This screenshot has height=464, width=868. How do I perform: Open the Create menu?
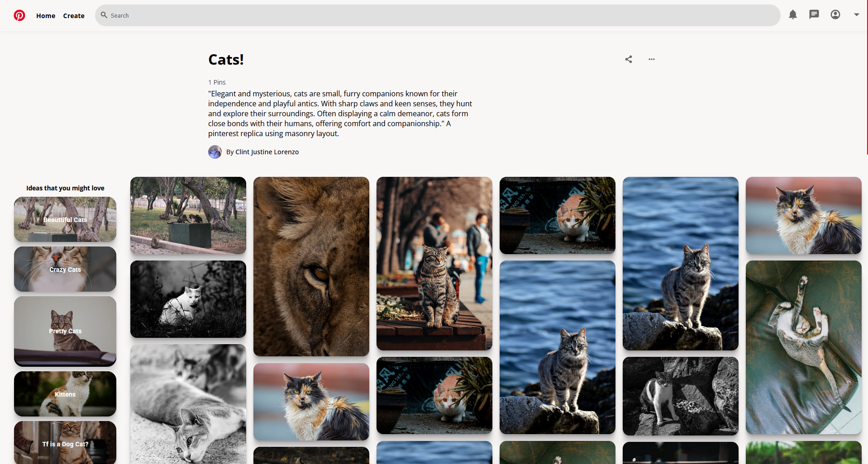pos(73,15)
